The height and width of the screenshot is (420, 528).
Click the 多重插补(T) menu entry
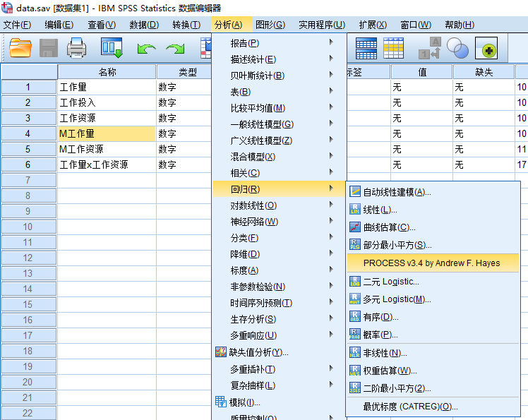point(280,369)
